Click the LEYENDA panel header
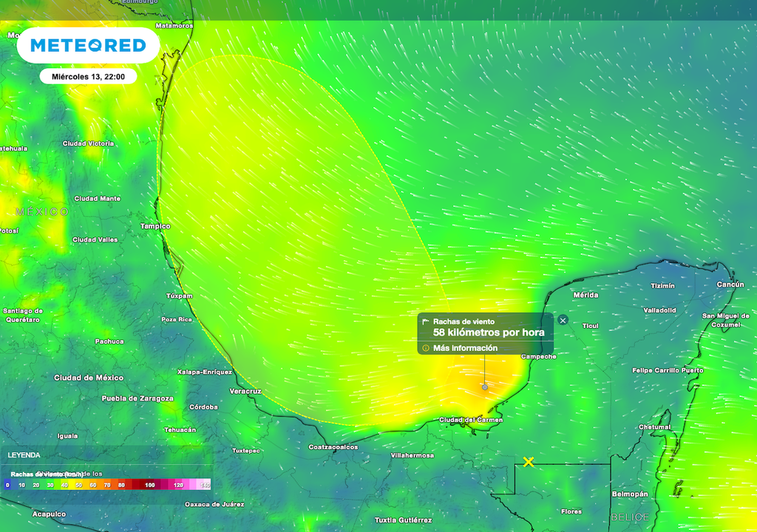This screenshot has width=757, height=532. pos(24,455)
